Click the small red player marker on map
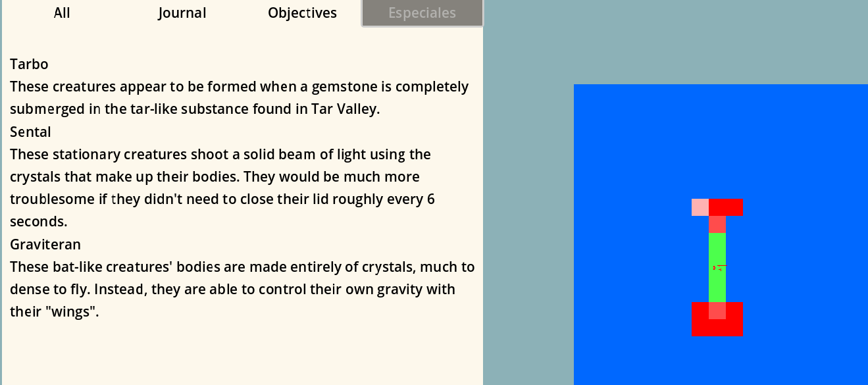The image size is (868, 385). pyautogui.click(x=715, y=267)
